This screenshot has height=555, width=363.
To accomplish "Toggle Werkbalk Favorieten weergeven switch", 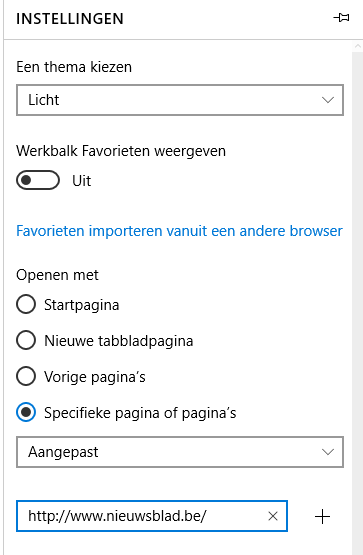I will click(x=38, y=180).
